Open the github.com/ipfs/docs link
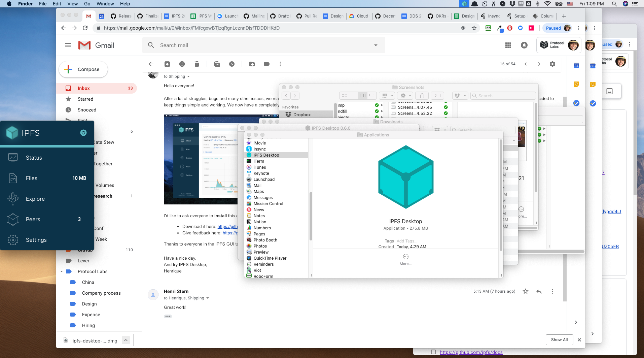644x358 pixels. (x=471, y=352)
